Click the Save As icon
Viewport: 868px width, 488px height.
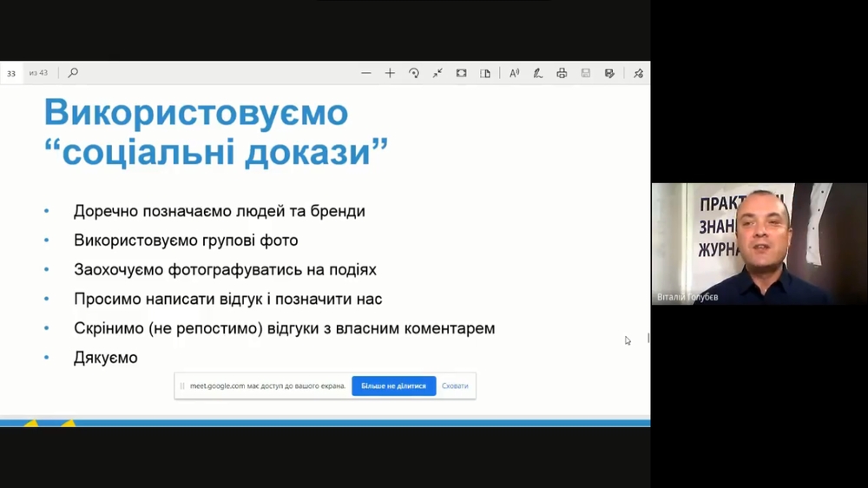[609, 74]
